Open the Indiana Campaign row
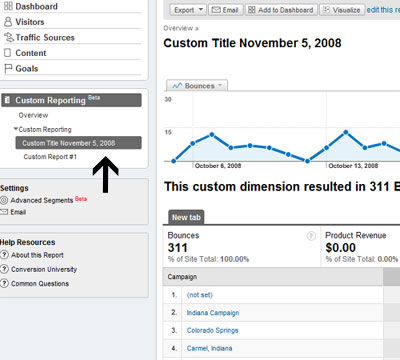400x360 pixels. pyautogui.click(x=213, y=313)
